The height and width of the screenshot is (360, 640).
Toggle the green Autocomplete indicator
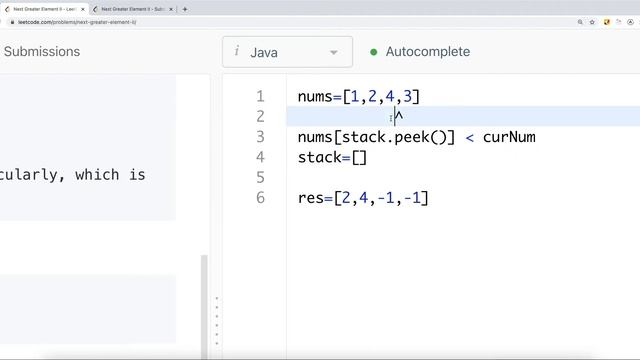click(x=373, y=52)
